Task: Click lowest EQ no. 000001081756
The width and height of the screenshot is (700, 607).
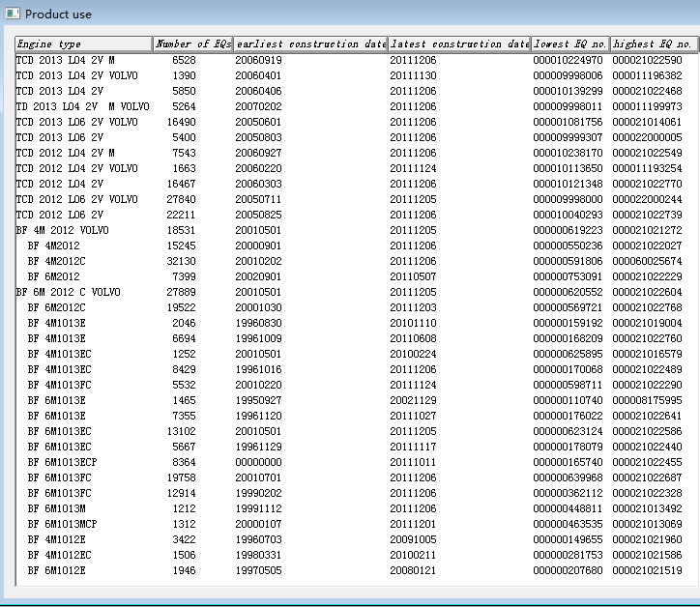Action: pos(568,122)
